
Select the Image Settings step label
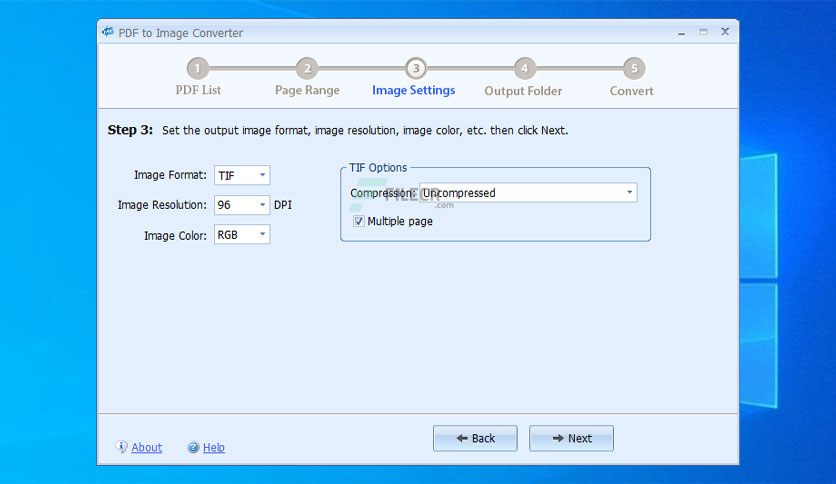pyautogui.click(x=414, y=90)
